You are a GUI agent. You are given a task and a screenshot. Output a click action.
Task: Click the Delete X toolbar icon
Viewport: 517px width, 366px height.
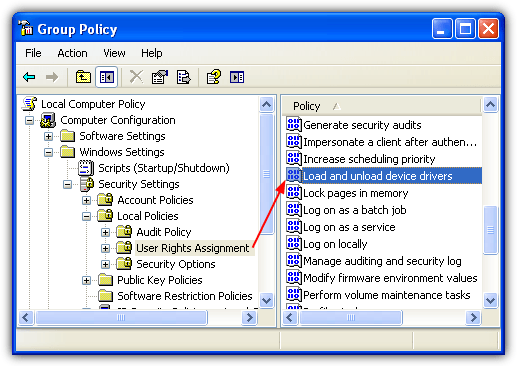[x=136, y=77]
